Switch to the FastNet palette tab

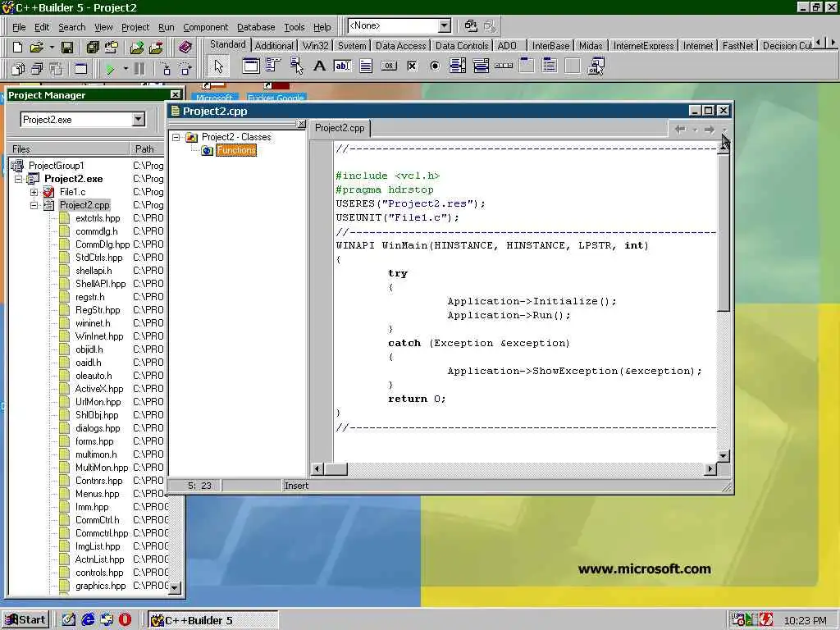point(737,46)
